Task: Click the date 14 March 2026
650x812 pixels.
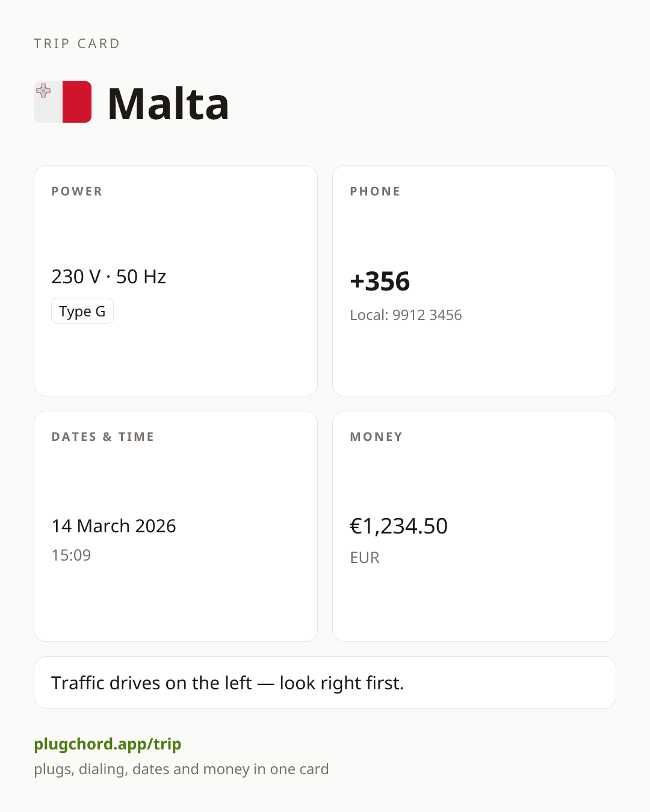Action: point(114,526)
